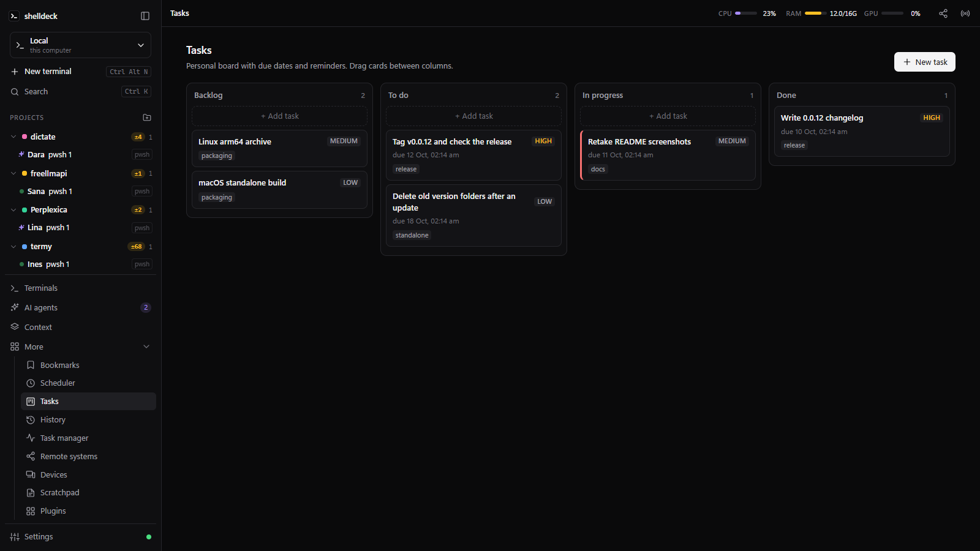The image size is (980, 551).
Task: Collapse the termy project
Action: click(13, 247)
